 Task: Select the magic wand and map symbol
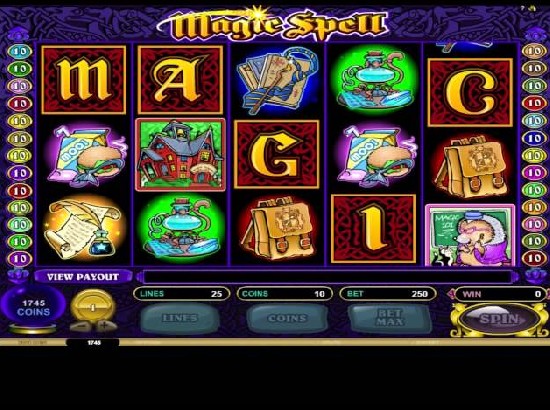[x=277, y=80]
